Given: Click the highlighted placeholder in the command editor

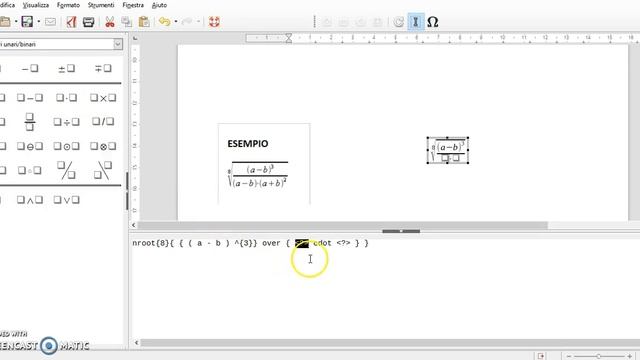Looking at the screenshot, I should click(302, 243).
